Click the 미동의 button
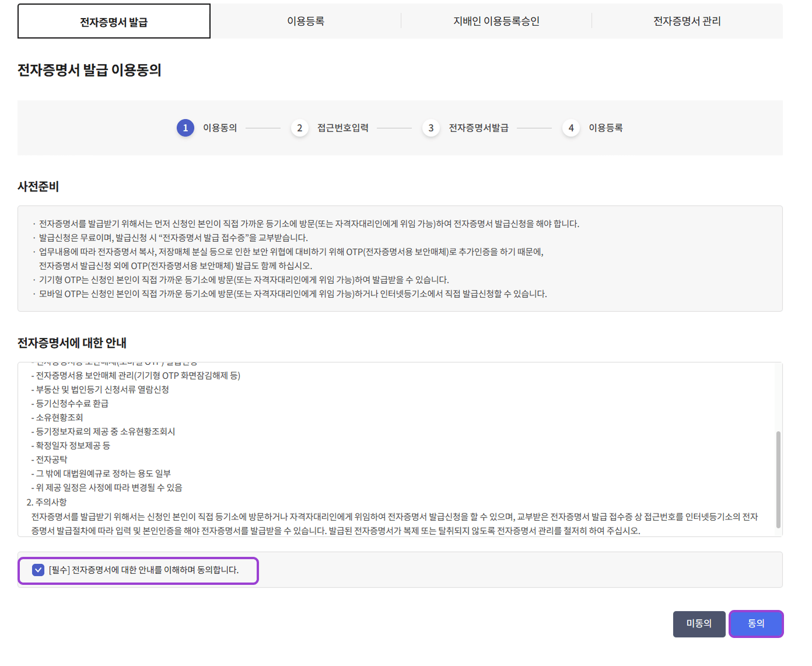Image resolution: width=812 pixels, height=666 pixels. tap(699, 623)
